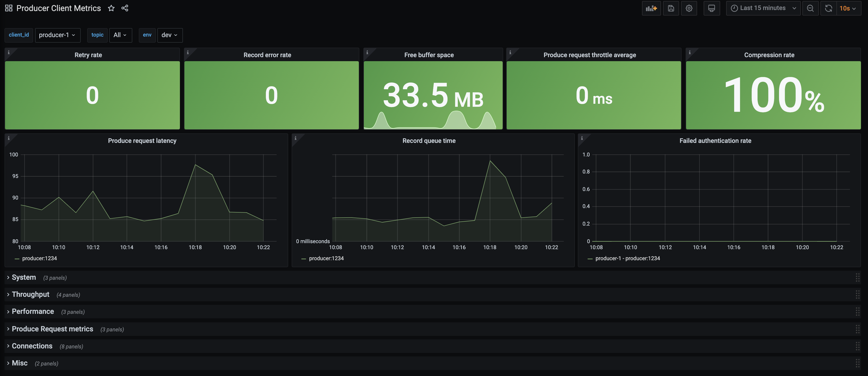Toggle producer-1 series in Failed authentication rate
The image size is (868, 376).
click(x=627, y=258)
